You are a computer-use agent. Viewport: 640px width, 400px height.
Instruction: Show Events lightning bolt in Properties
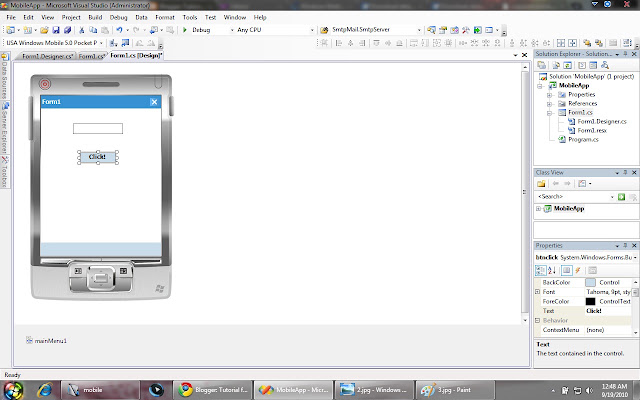click(x=578, y=270)
